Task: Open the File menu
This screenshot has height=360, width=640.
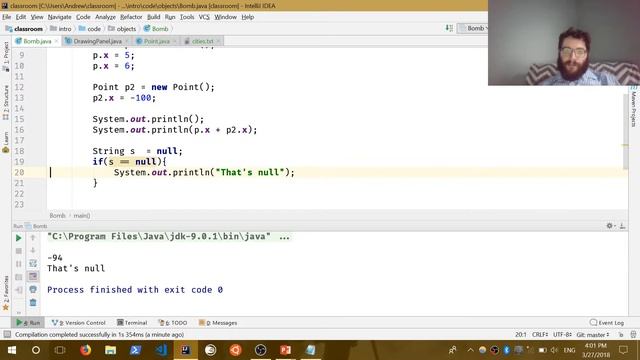Action: point(7,17)
